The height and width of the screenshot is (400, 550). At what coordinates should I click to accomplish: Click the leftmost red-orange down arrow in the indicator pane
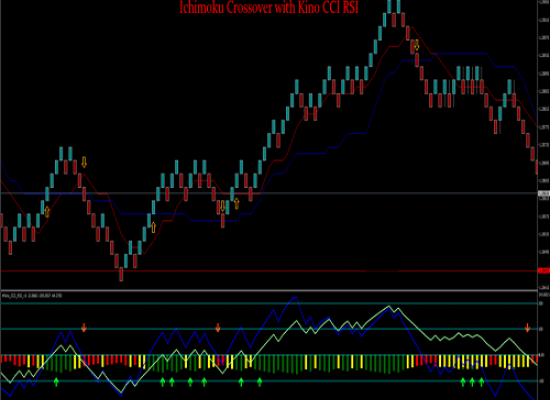tap(84, 328)
